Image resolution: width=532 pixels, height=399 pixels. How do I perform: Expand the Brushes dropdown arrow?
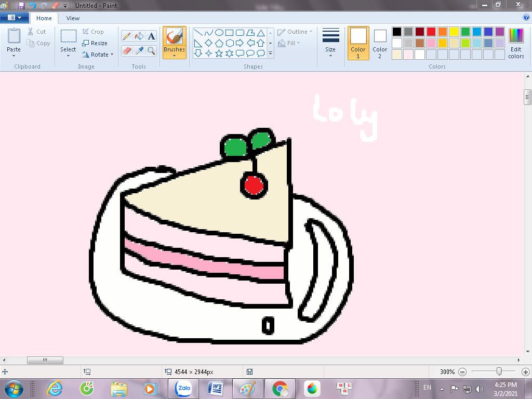[x=174, y=56]
